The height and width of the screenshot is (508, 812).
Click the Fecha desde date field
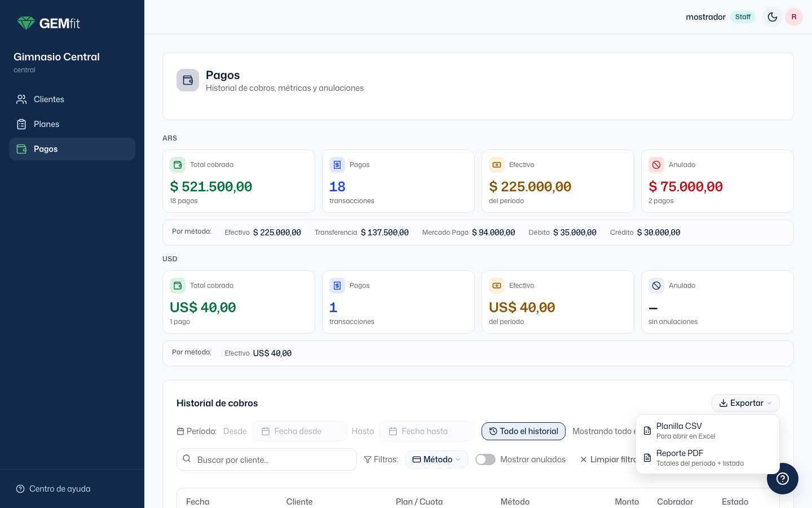pos(299,431)
